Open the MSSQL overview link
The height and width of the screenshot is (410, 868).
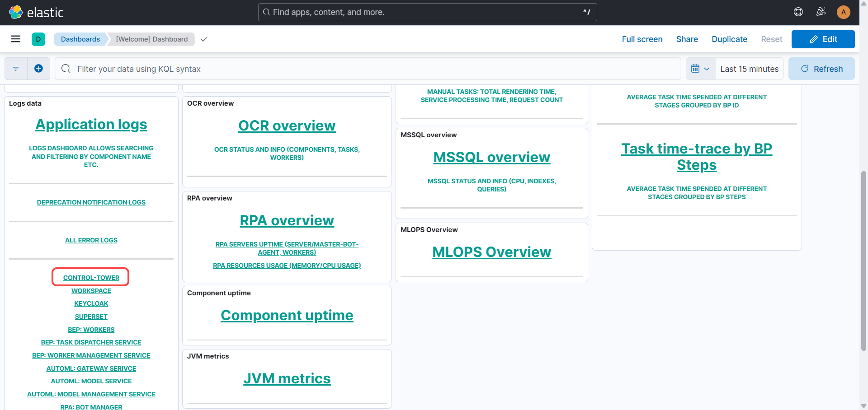(x=492, y=158)
